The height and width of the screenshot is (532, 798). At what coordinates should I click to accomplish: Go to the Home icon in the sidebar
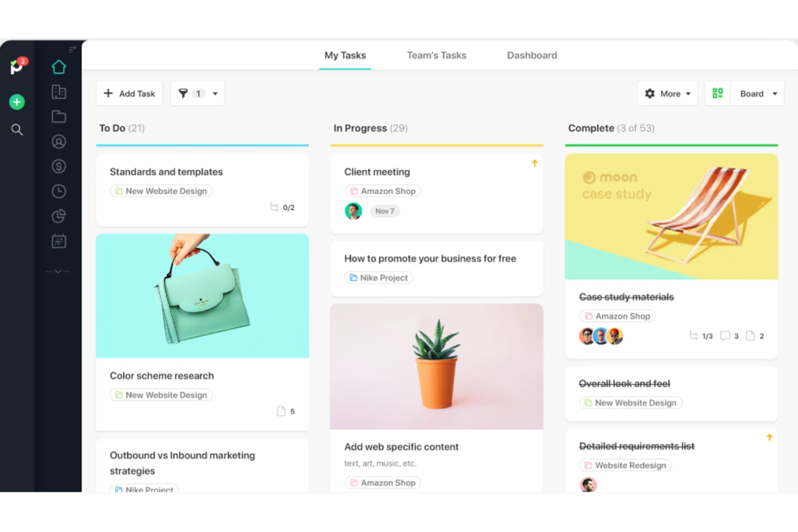pyautogui.click(x=59, y=67)
